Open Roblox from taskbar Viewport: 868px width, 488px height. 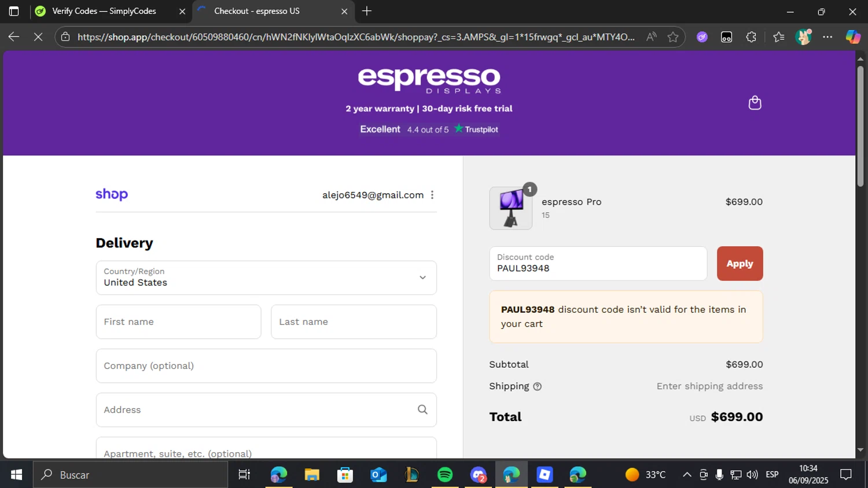coord(545,475)
